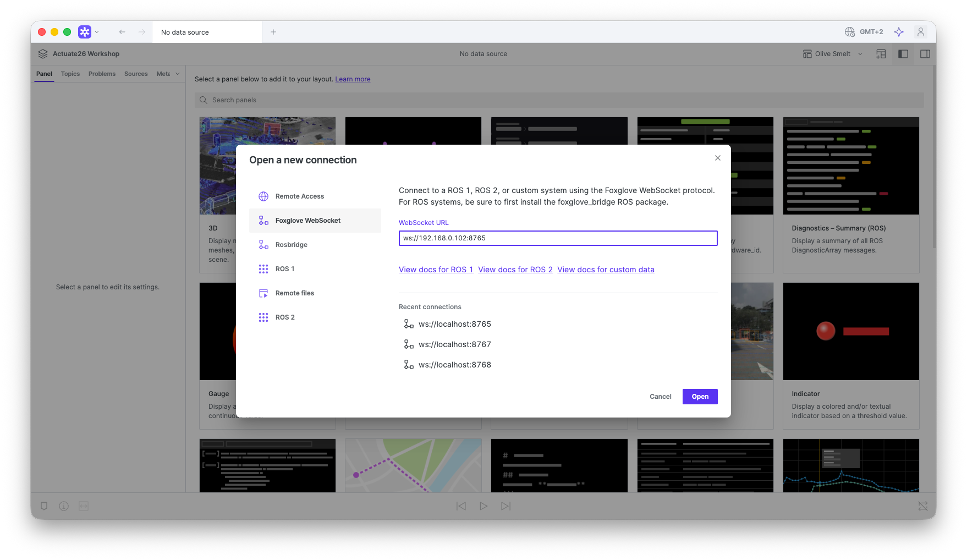Open the View docs for ROS 2 link

click(x=515, y=270)
